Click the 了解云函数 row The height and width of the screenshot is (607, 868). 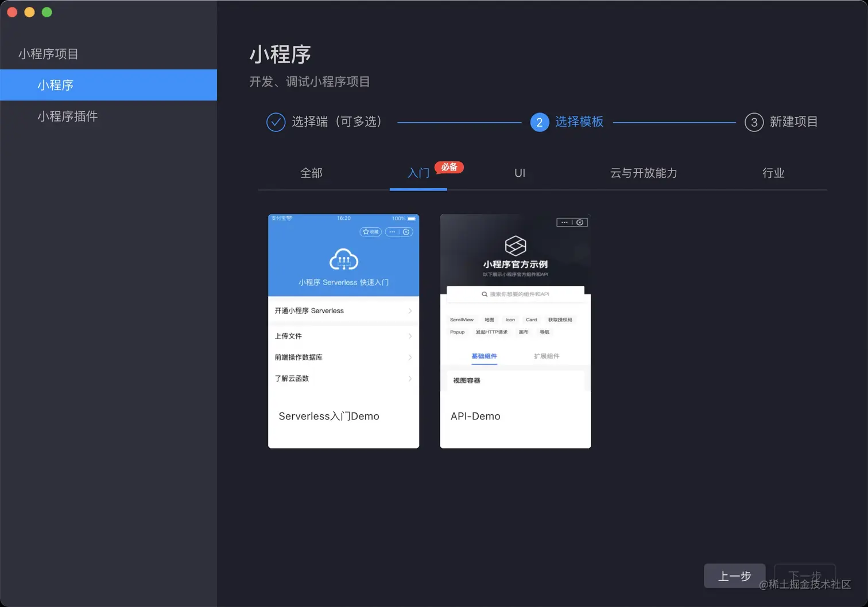point(343,378)
